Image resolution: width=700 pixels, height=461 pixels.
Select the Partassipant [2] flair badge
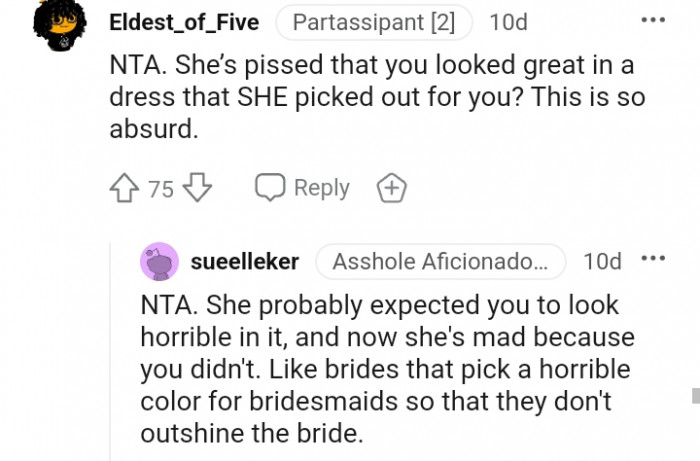(x=373, y=21)
